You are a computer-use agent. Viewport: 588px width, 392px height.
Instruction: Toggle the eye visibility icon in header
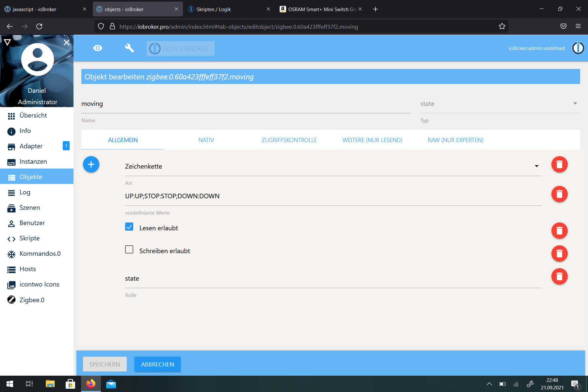[98, 48]
